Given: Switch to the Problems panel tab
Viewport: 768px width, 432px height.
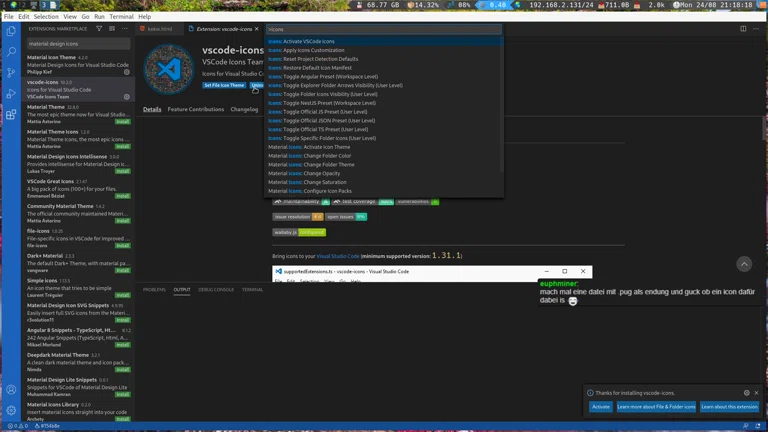Looking at the screenshot, I should point(154,290).
